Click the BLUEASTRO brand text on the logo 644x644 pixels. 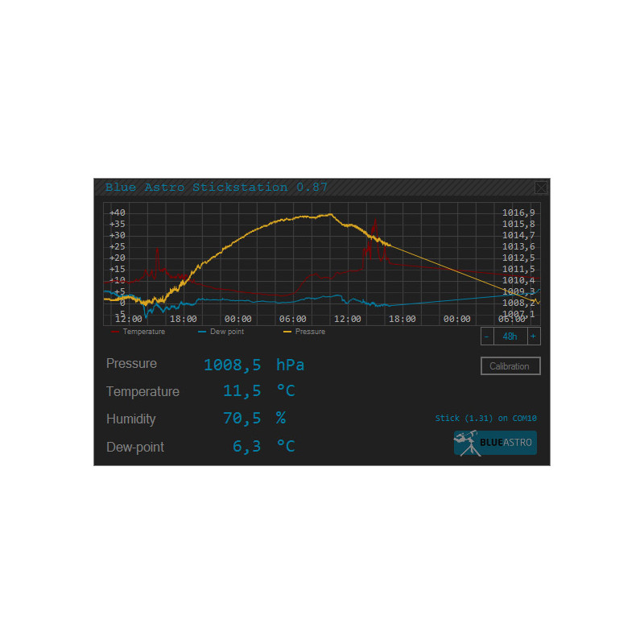coord(506,442)
